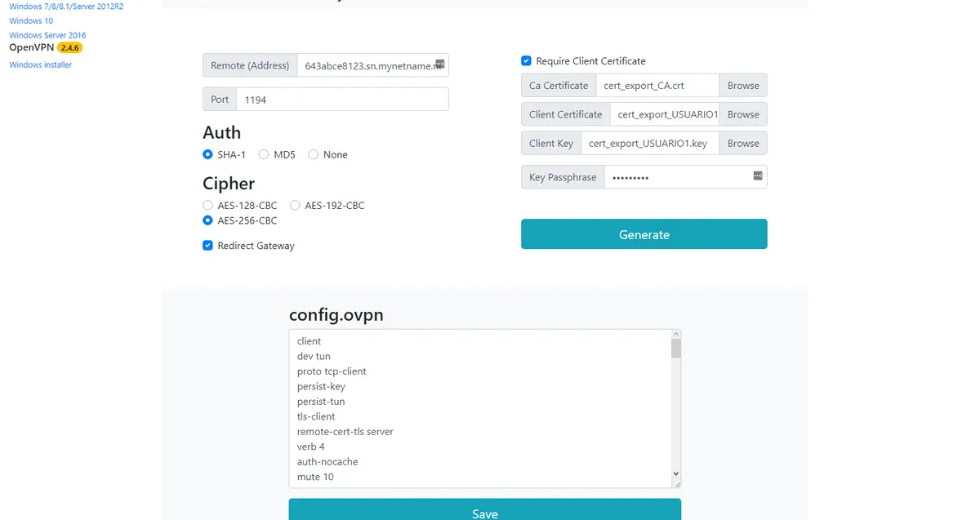The height and width of the screenshot is (520, 980).
Task: Click the Key Passphrase label
Action: click(x=563, y=177)
